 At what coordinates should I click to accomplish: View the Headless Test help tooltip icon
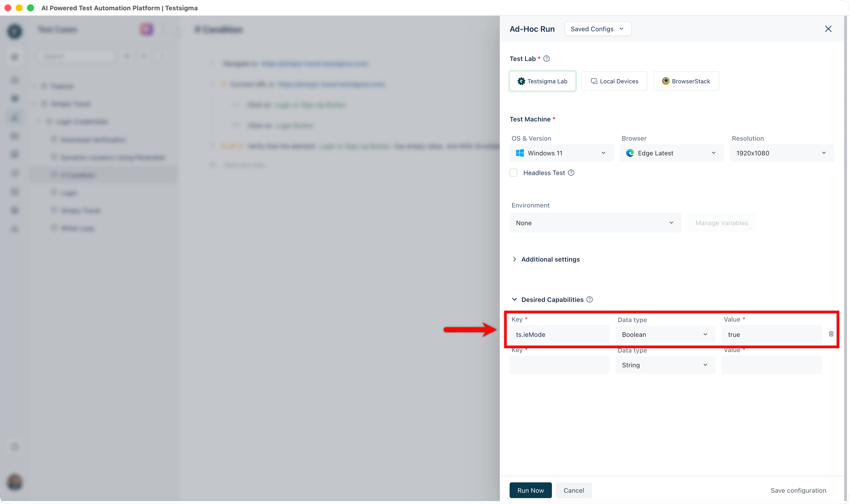pos(571,173)
